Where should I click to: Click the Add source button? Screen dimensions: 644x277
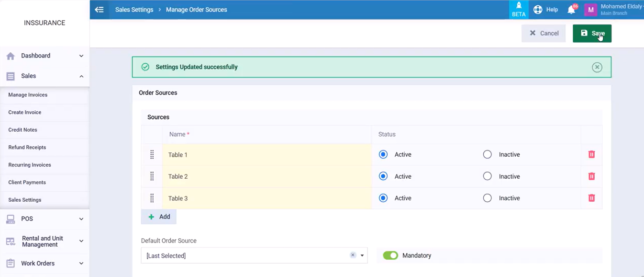[159, 217]
